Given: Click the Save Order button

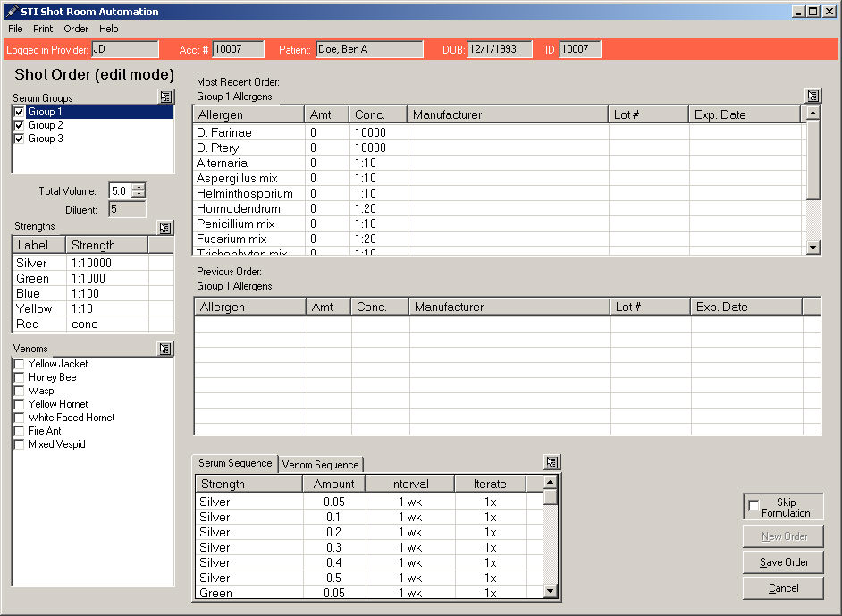Looking at the screenshot, I should tap(784, 562).
